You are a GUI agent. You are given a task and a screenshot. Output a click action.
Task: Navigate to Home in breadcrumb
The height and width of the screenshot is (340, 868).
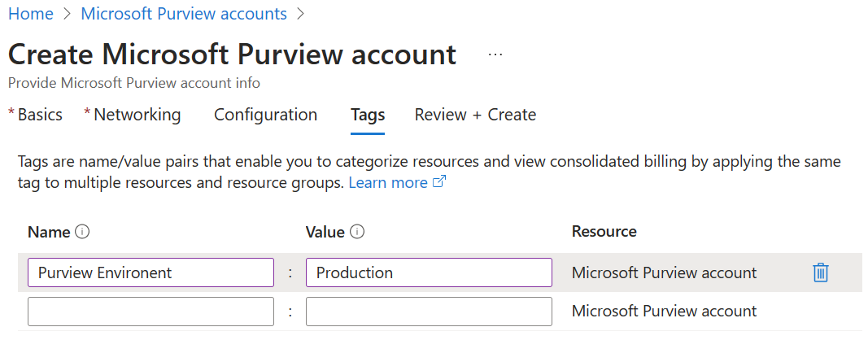pos(30,14)
